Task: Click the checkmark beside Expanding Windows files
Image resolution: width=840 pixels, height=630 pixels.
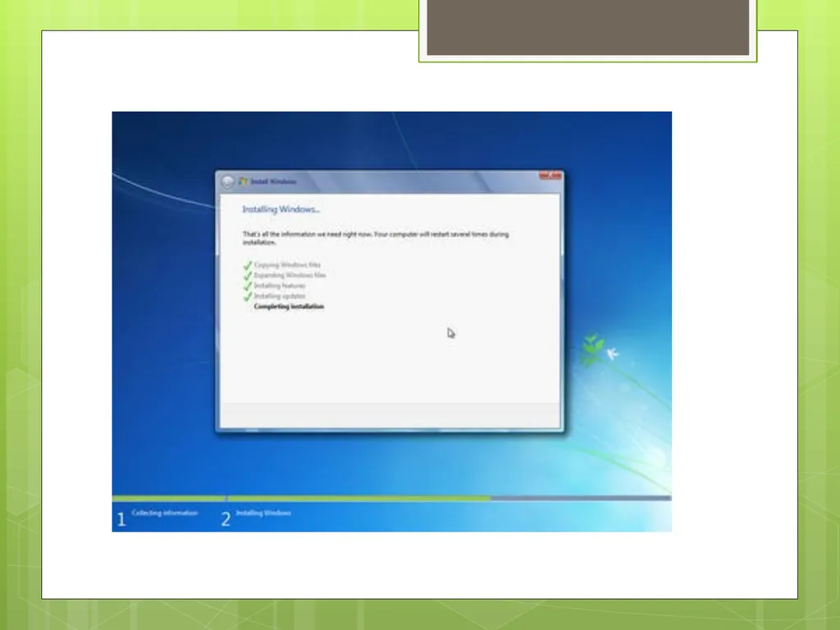Action: pos(248,276)
